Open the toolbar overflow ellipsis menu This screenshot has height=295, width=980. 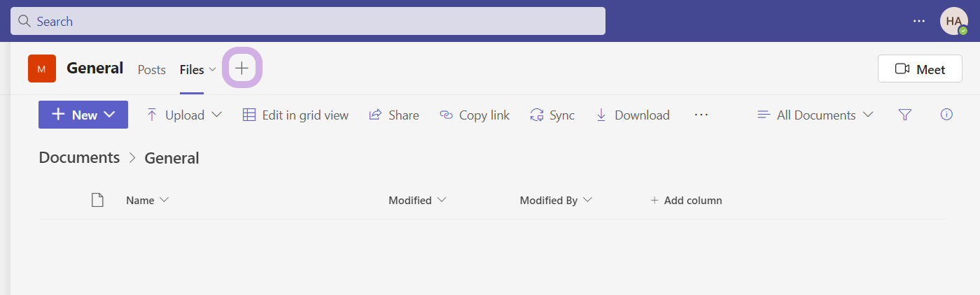click(701, 115)
